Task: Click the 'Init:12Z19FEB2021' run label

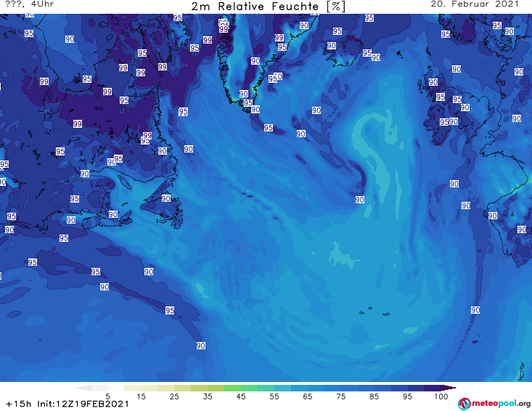Action: point(83,404)
